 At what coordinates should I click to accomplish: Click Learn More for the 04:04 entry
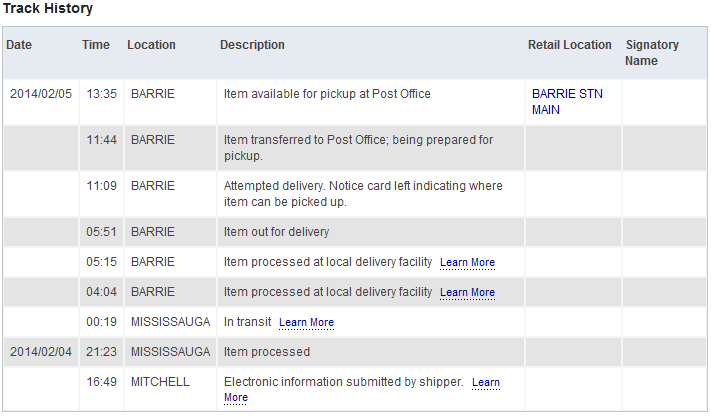click(467, 293)
